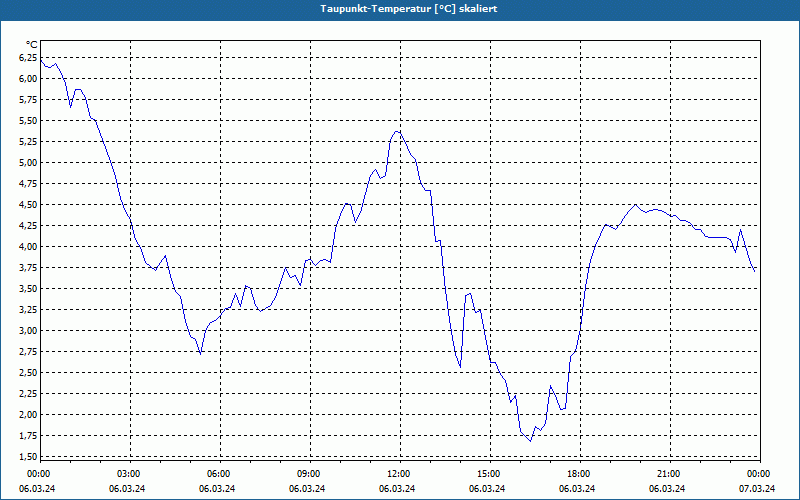800x500 pixels.
Task: Click the 07.03.24 date label
Action: click(757, 489)
